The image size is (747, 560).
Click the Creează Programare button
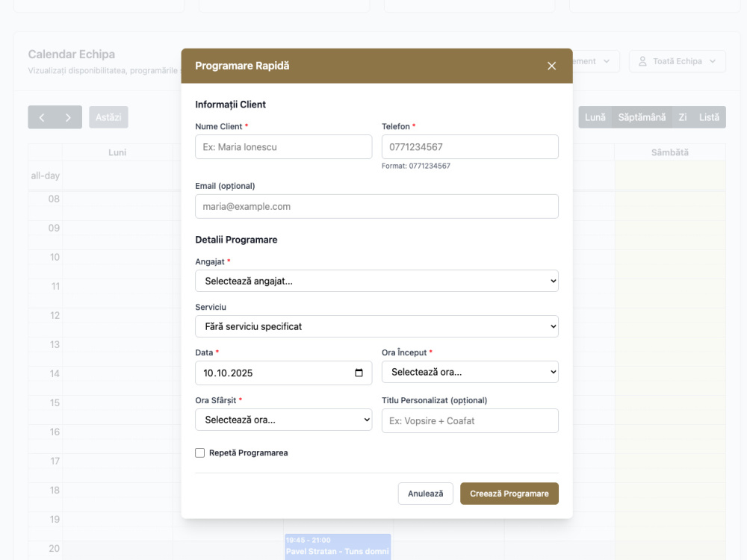[509, 494]
